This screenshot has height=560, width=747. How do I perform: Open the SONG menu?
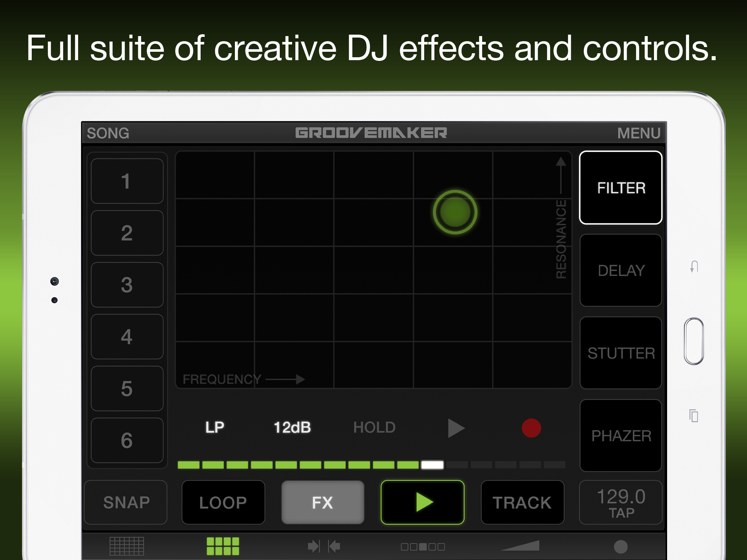tap(108, 133)
